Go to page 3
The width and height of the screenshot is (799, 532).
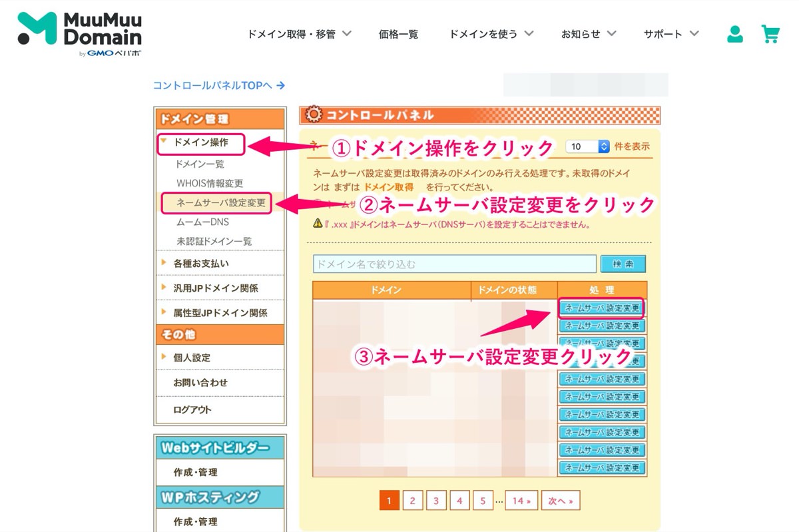coord(436,501)
